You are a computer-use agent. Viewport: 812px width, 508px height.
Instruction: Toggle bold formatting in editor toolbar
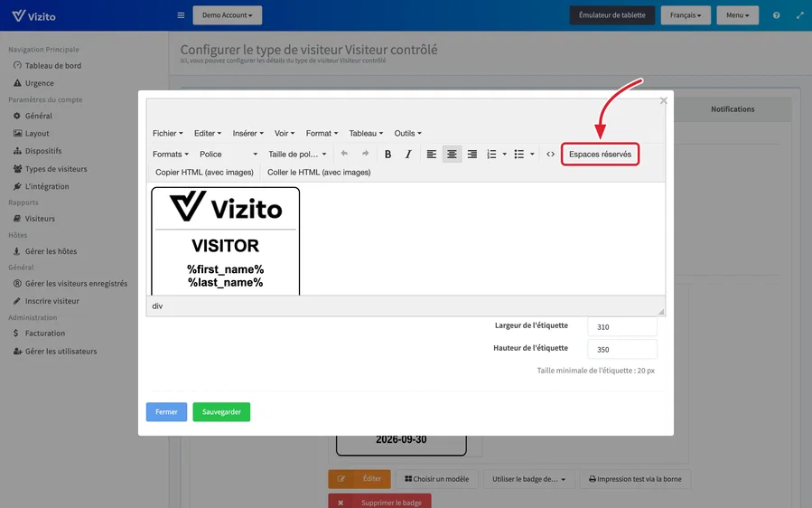point(387,154)
